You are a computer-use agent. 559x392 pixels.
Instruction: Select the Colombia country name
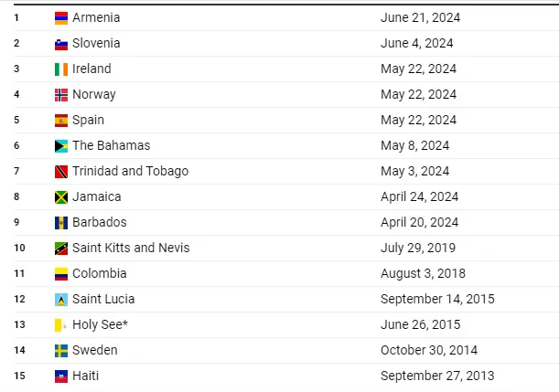click(100, 273)
